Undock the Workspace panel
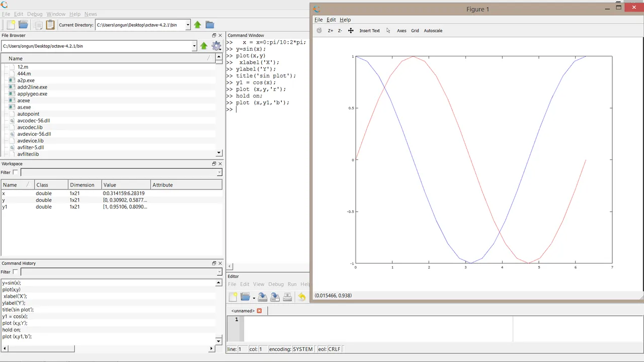 coord(214,164)
